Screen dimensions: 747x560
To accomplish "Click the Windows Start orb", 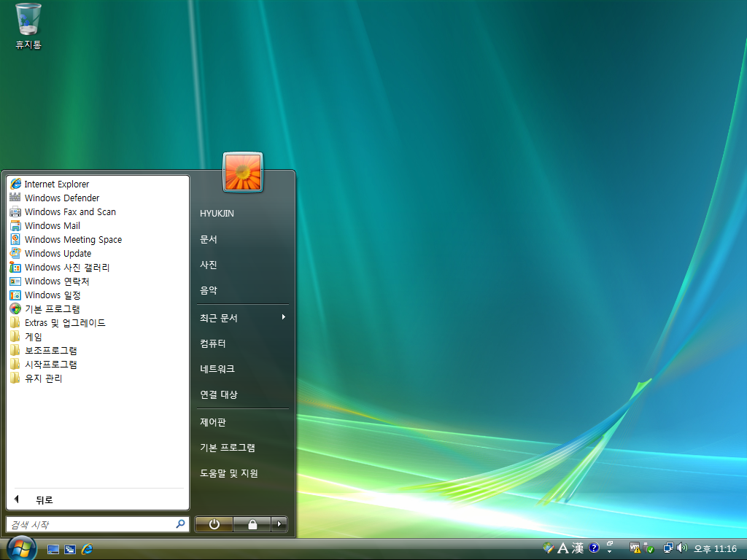I will pyautogui.click(x=21, y=548).
